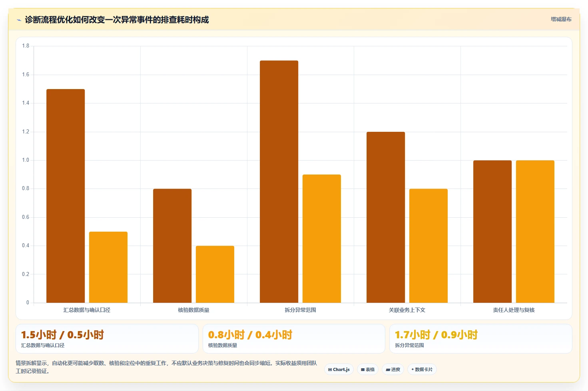Screen dimensions: 588x391
Task: Click the orange bar for 核验数据质量
Action: tap(215, 274)
